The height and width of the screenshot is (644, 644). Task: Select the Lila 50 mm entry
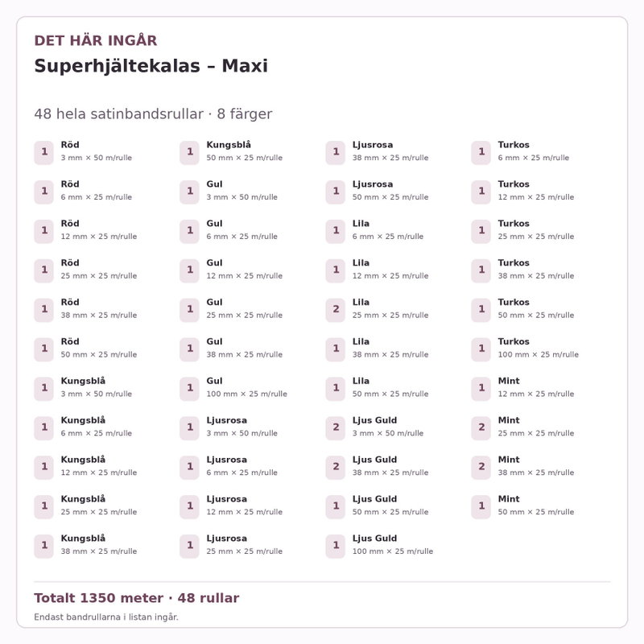click(377, 389)
